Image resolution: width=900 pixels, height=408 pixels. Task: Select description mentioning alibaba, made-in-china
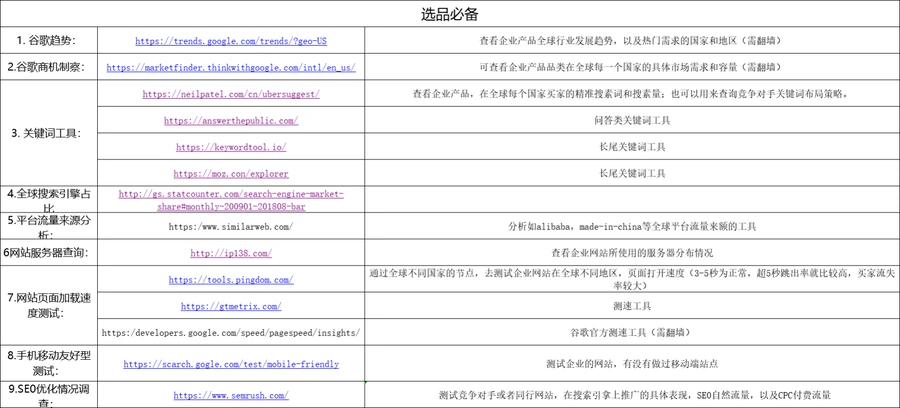pos(632,226)
